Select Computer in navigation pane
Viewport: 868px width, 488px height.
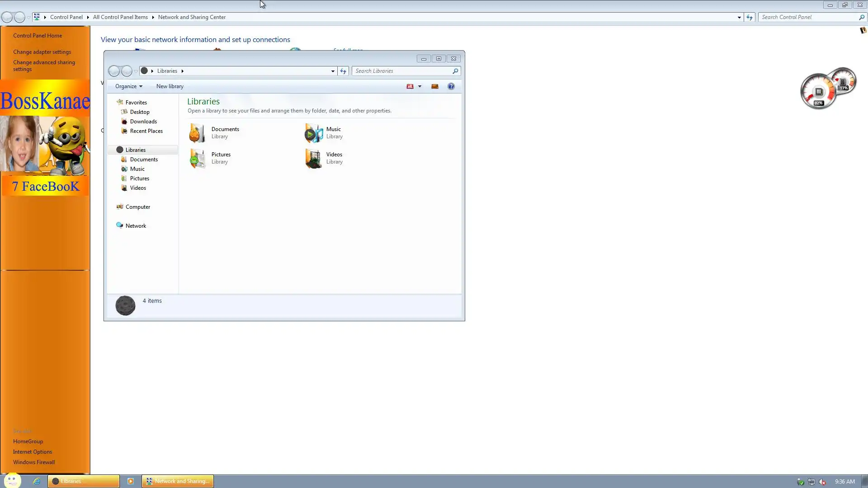[137, 207]
